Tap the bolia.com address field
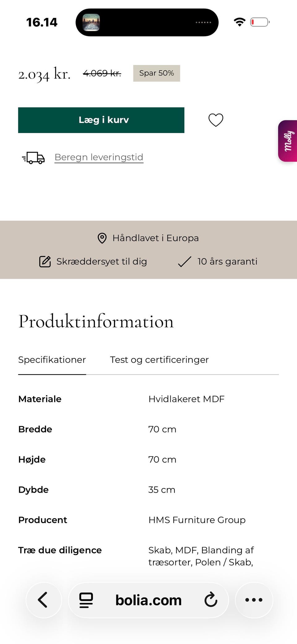This screenshot has width=297, height=644. point(148,600)
